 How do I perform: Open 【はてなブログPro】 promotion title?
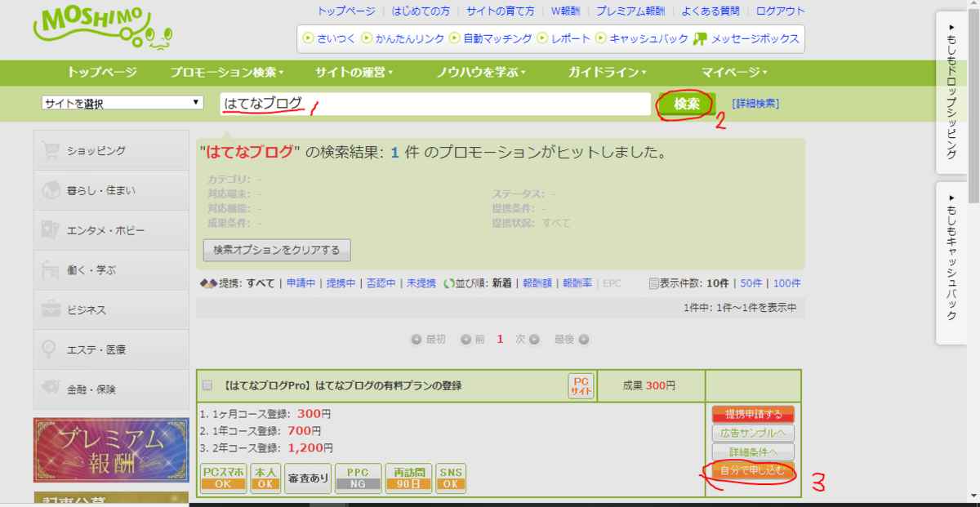pyautogui.click(x=342, y=385)
